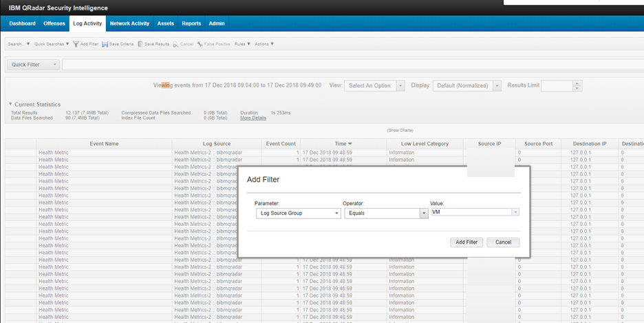
Task: Click into the Quick Filter text field
Action: 353,65
